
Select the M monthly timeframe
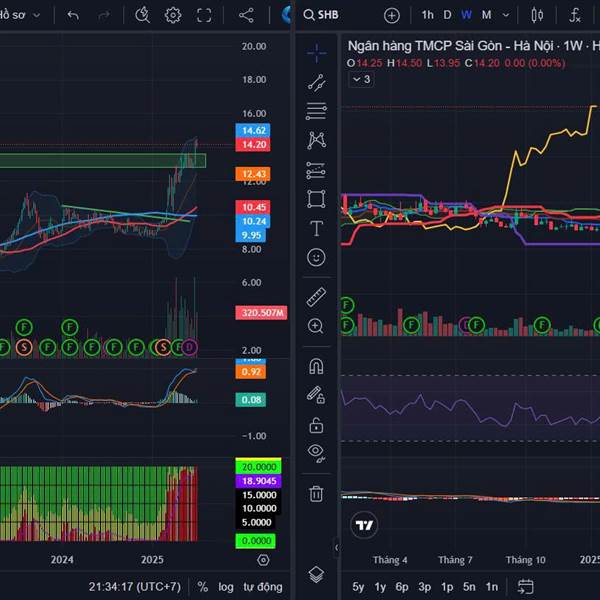486,15
